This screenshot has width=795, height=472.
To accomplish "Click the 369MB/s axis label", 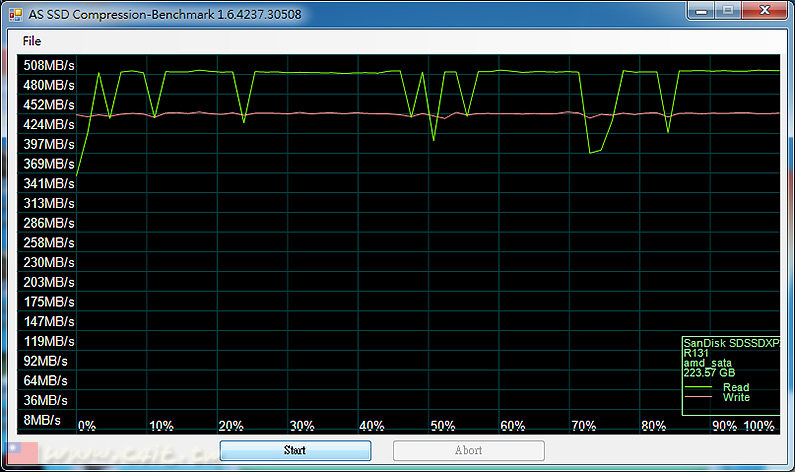I will [x=49, y=164].
